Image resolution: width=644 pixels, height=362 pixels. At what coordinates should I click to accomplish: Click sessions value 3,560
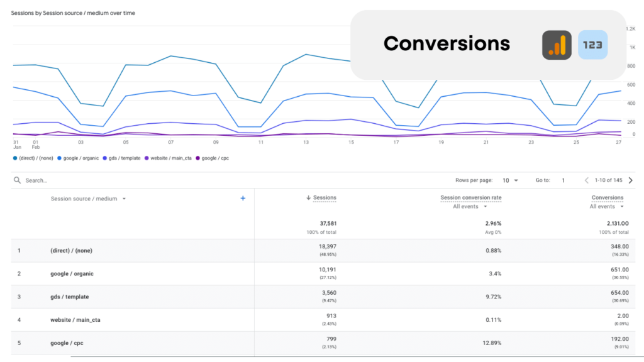330,293
